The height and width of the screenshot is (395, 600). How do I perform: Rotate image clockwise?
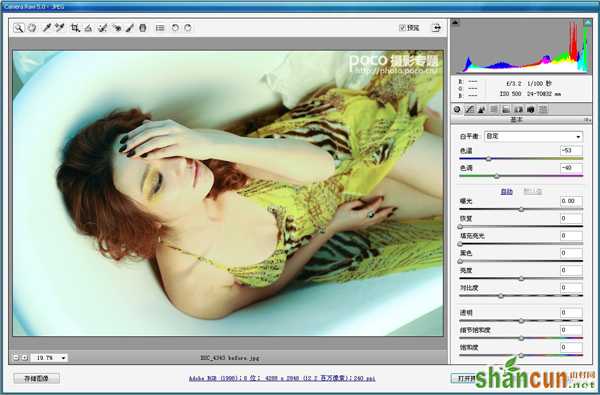point(188,28)
